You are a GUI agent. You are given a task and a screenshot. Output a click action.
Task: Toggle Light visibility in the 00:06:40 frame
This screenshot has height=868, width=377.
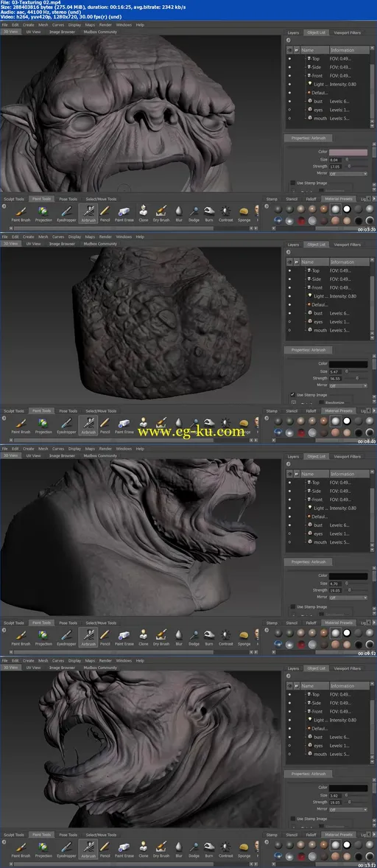pos(289,296)
